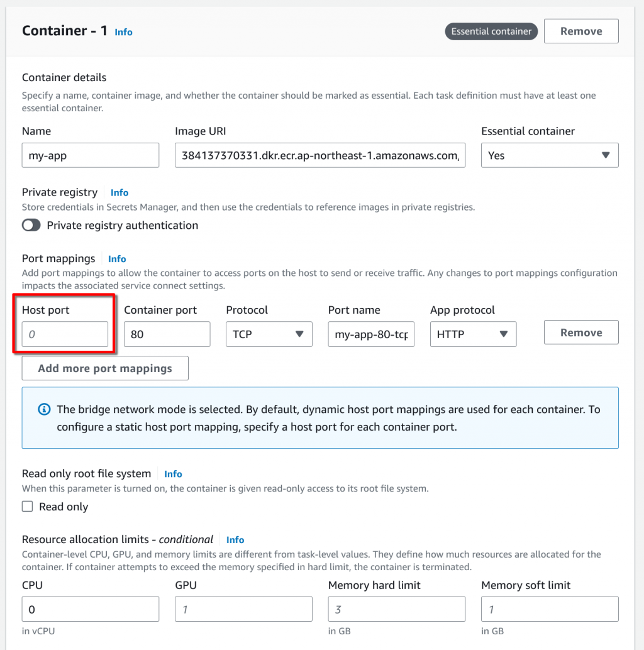Image resolution: width=644 pixels, height=650 pixels.
Task: Click the Port name input field
Action: [371, 334]
